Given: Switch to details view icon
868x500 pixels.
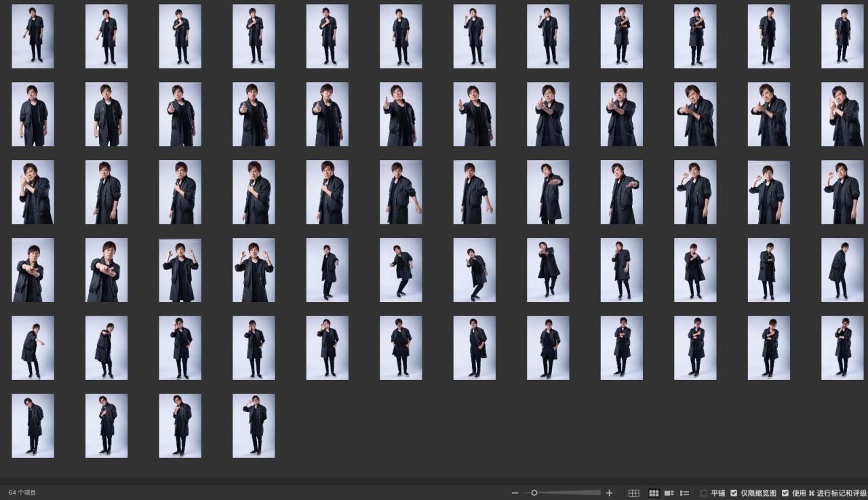Looking at the screenshot, I should coord(669,493).
